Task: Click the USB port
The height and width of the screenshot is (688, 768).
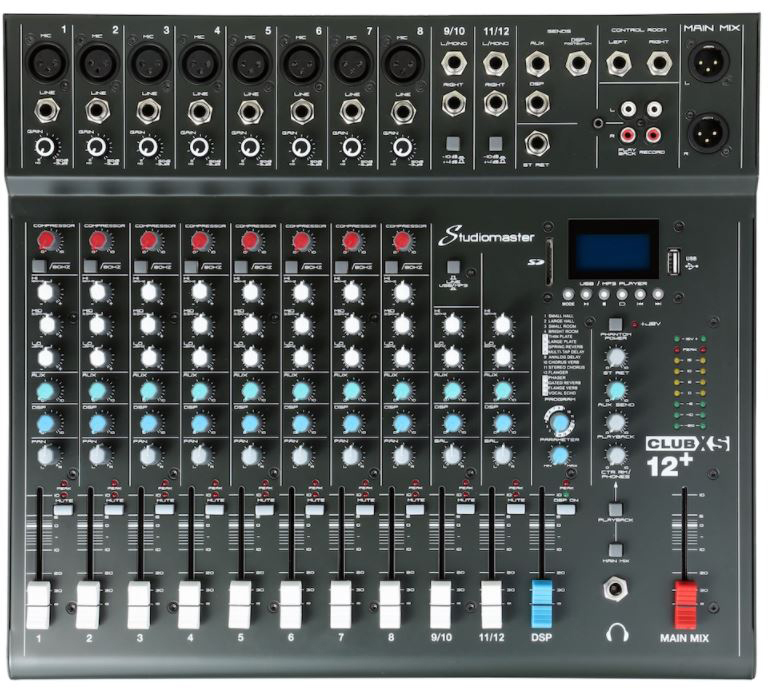Action: click(x=674, y=261)
